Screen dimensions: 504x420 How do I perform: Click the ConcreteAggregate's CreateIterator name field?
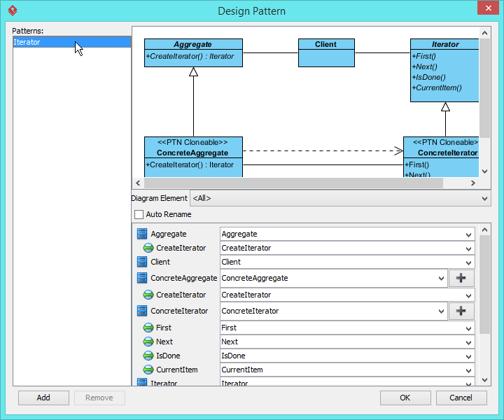pyautogui.click(x=347, y=295)
